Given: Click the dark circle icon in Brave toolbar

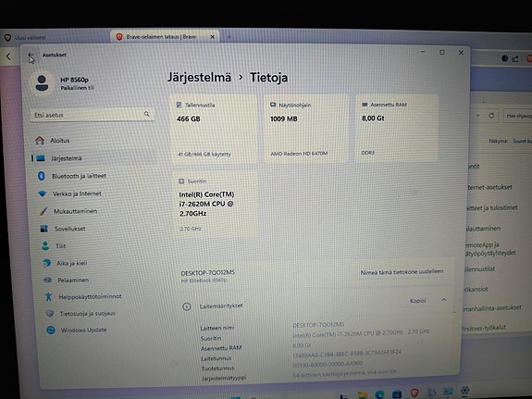Looking at the screenshot, I should pyautogui.click(x=504, y=58).
